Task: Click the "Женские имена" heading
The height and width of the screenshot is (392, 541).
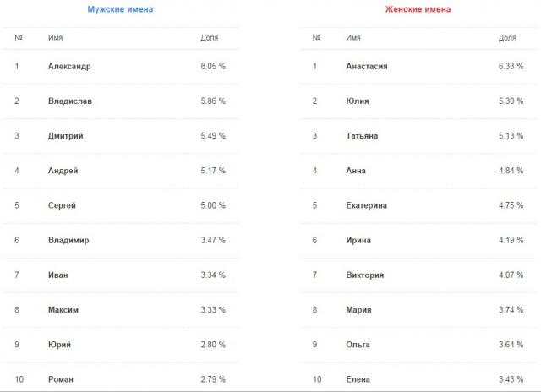Action: click(x=418, y=9)
